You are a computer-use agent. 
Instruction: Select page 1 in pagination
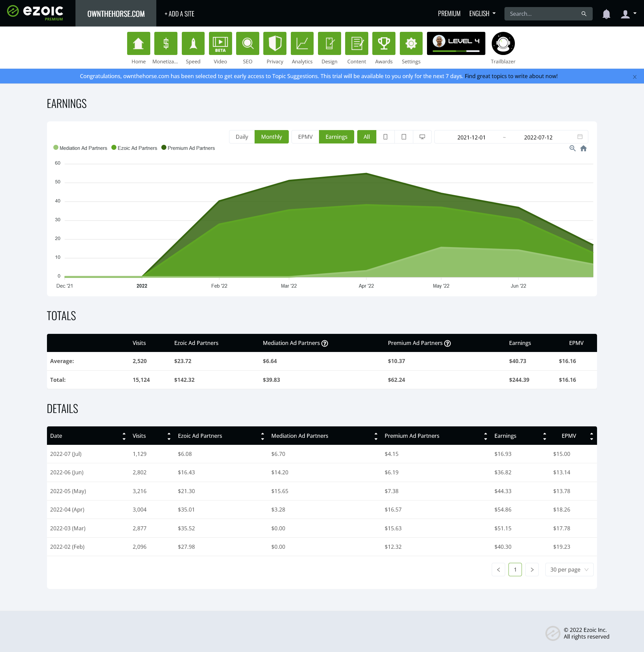(515, 570)
